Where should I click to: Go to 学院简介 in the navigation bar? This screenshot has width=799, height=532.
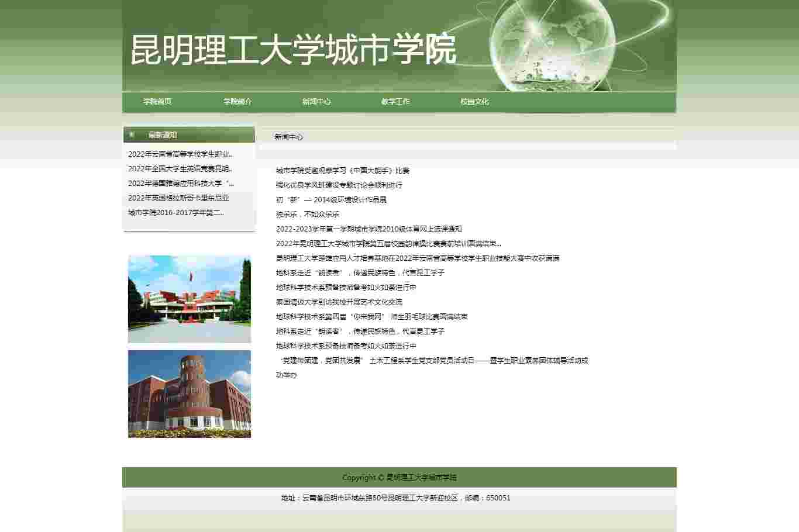pyautogui.click(x=237, y=102)
